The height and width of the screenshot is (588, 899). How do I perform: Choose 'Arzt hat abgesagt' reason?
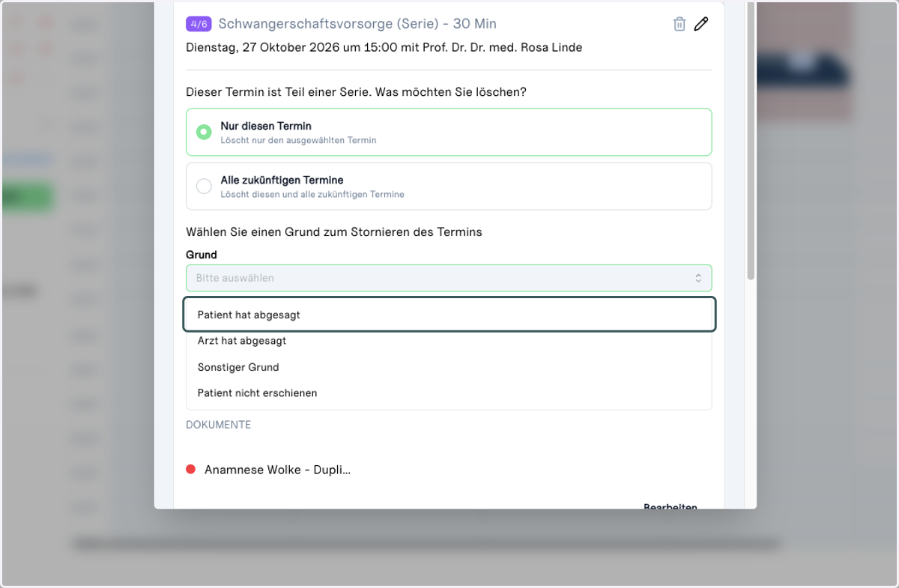[x=449, y=341]
